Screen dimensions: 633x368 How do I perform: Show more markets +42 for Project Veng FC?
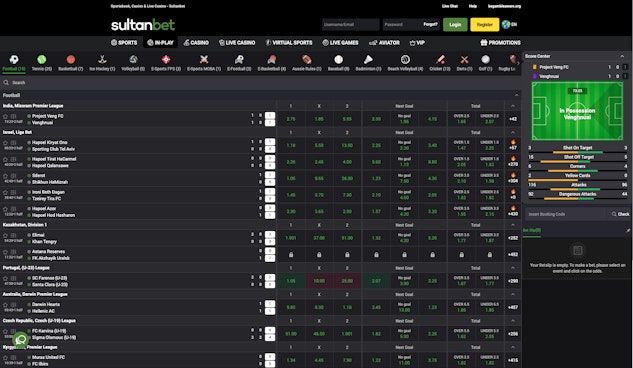[513, 119]
